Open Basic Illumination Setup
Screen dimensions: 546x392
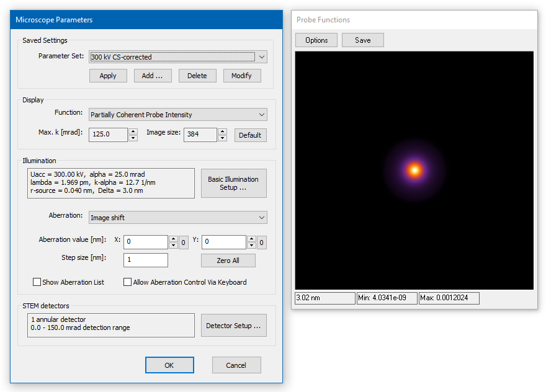click(233, 183)
